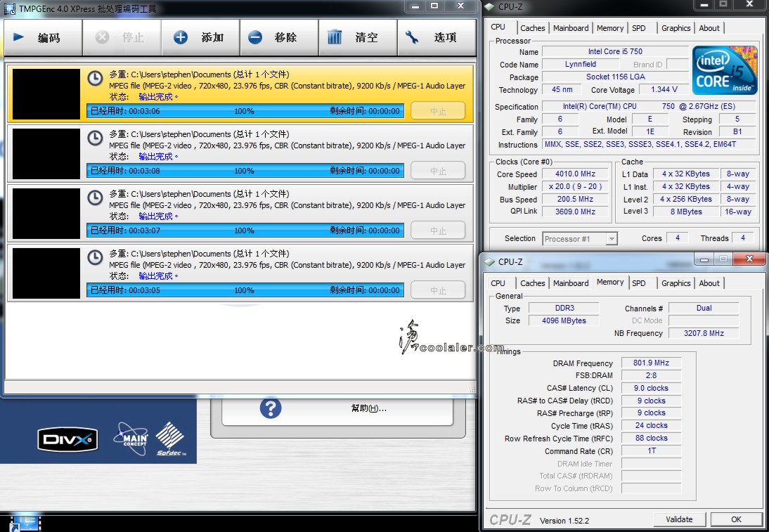
Task: Click the 3207.8 MHz NB frequency value
Action: (704, 333)
